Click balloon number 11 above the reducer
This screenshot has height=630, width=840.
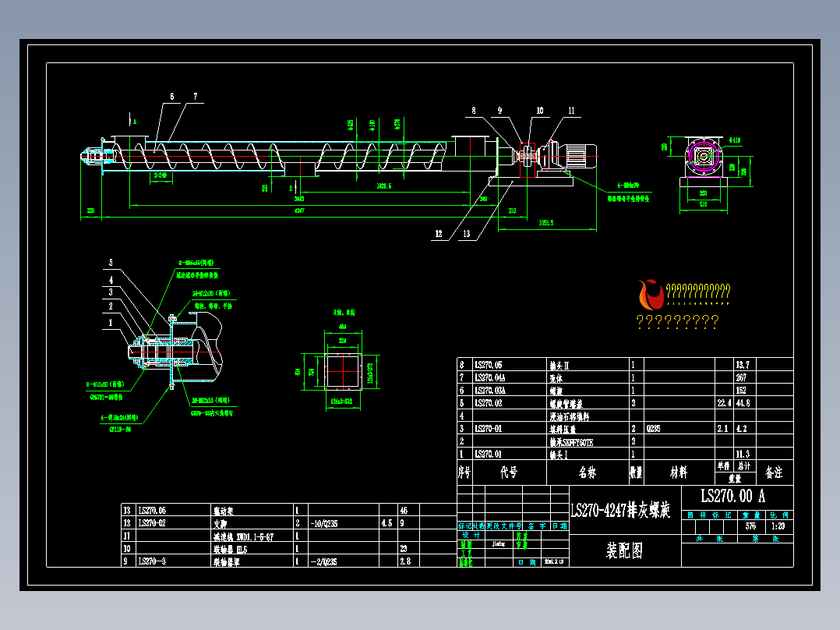572,111
